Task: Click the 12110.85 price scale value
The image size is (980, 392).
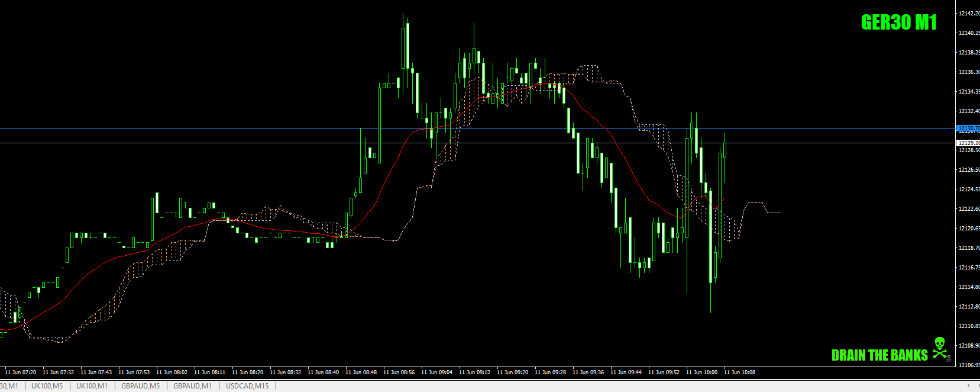Action: click(969, 326)
